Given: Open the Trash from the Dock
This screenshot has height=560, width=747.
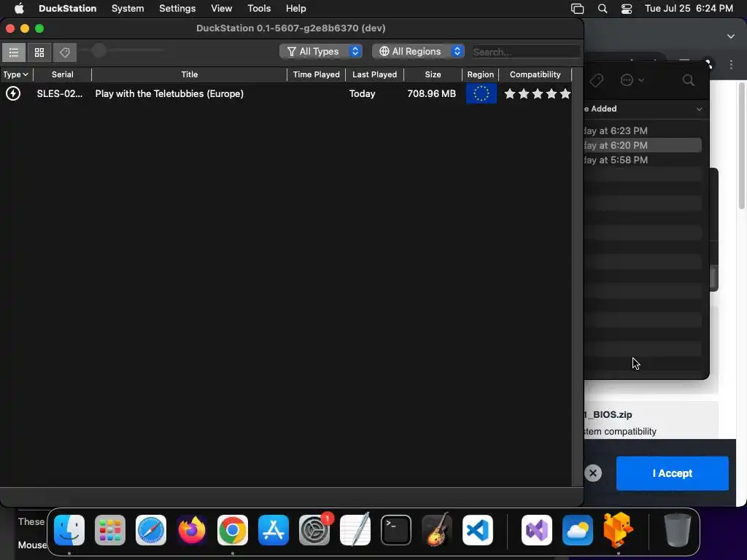Looking at the screenshot, I should pos(678,529).
